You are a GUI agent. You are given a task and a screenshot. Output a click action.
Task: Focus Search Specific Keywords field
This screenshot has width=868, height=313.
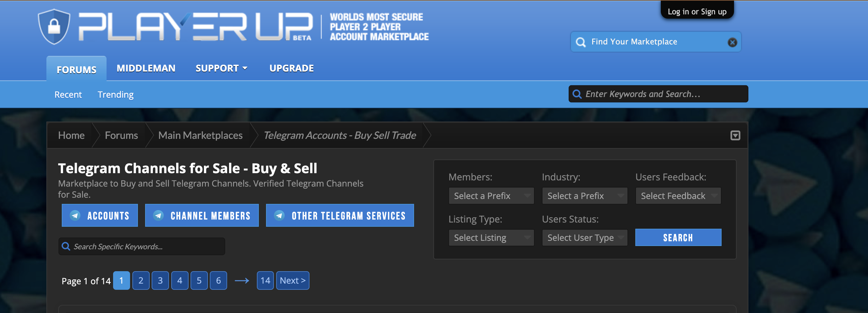pos(142,246)
